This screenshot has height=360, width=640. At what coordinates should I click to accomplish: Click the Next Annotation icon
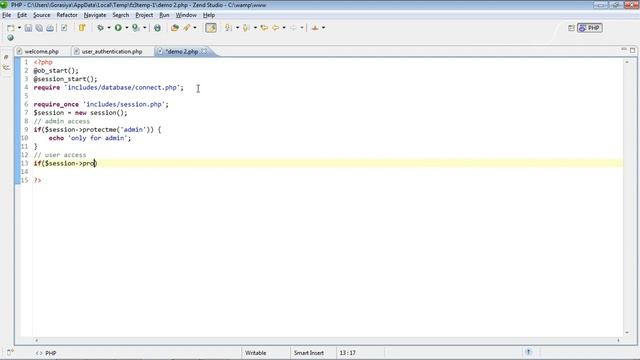229,28
